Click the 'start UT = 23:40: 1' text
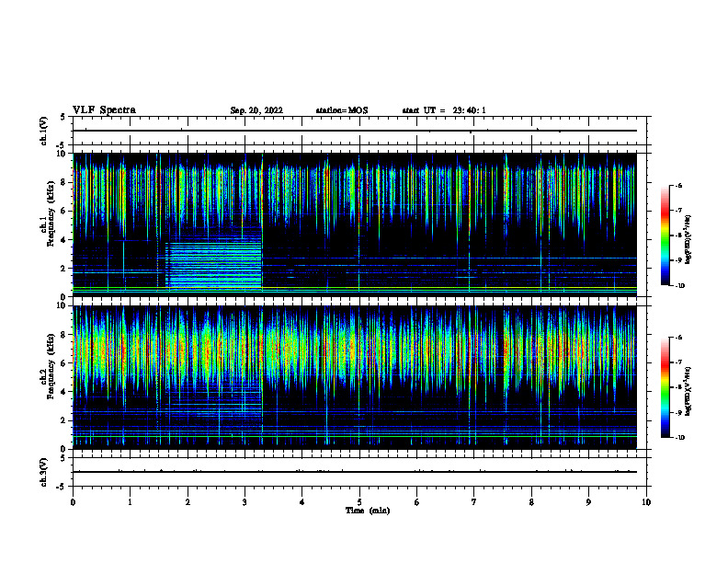 [444, 110]
